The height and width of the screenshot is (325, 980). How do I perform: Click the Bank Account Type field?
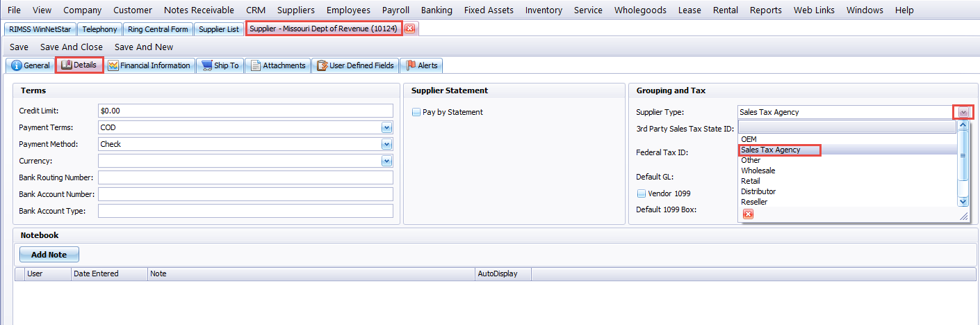pyautogui.click(x=246, y=211)
